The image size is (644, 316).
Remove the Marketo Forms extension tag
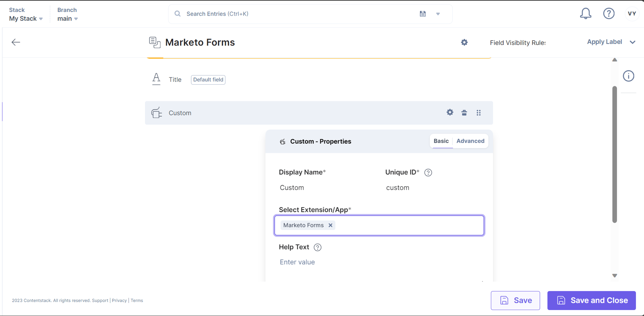[330, 225]
